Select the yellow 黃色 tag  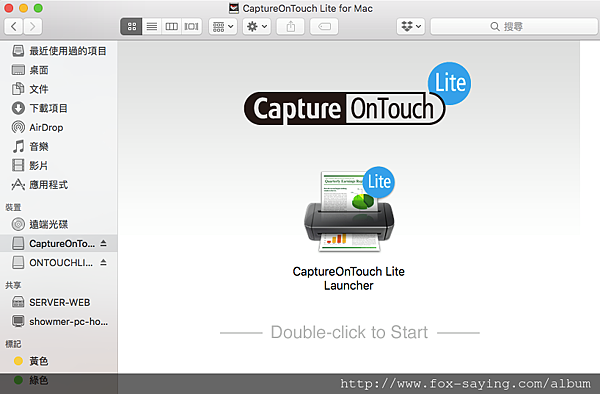click(x=59, y=361)
